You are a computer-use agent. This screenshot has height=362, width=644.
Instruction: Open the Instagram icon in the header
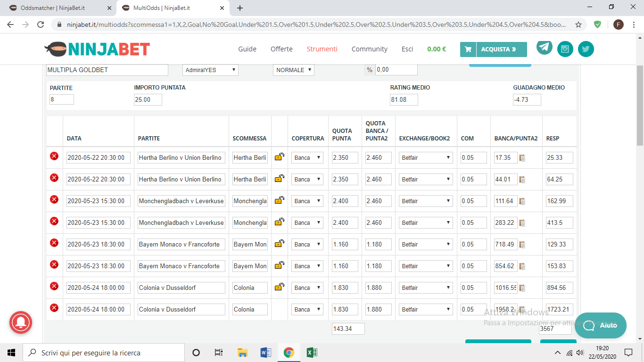coord(565,49)
